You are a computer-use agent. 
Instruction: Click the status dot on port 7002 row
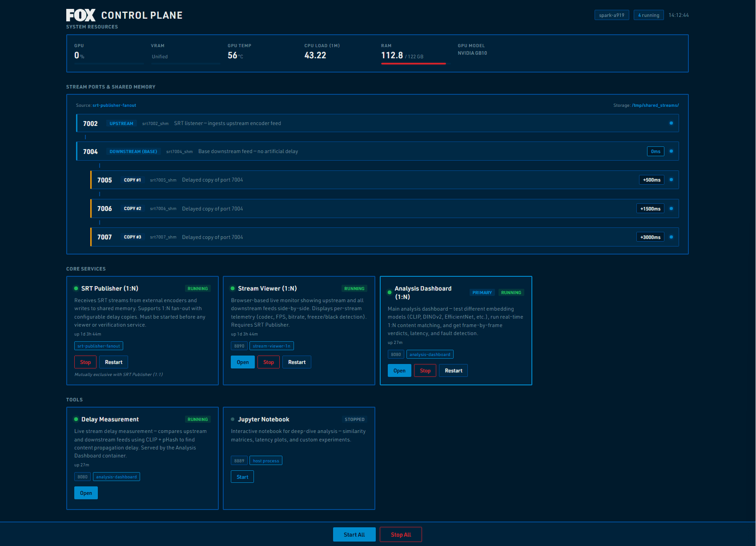point(671,123)
